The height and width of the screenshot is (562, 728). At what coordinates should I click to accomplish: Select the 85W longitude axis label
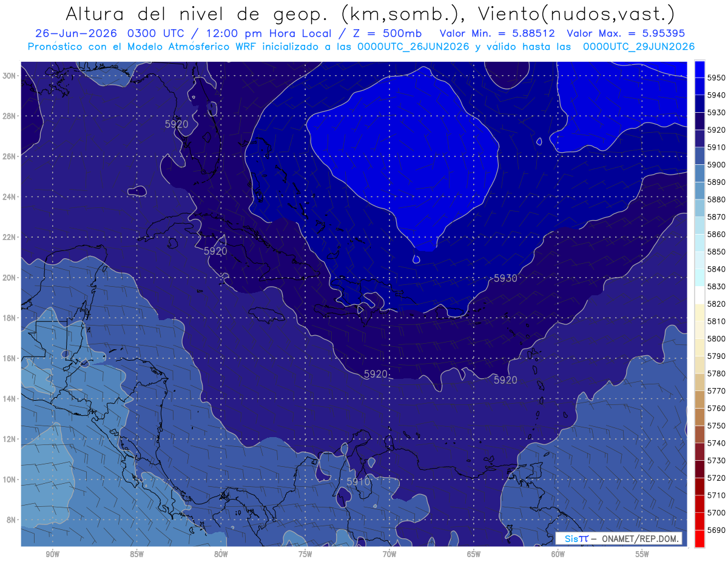point(136,554)
